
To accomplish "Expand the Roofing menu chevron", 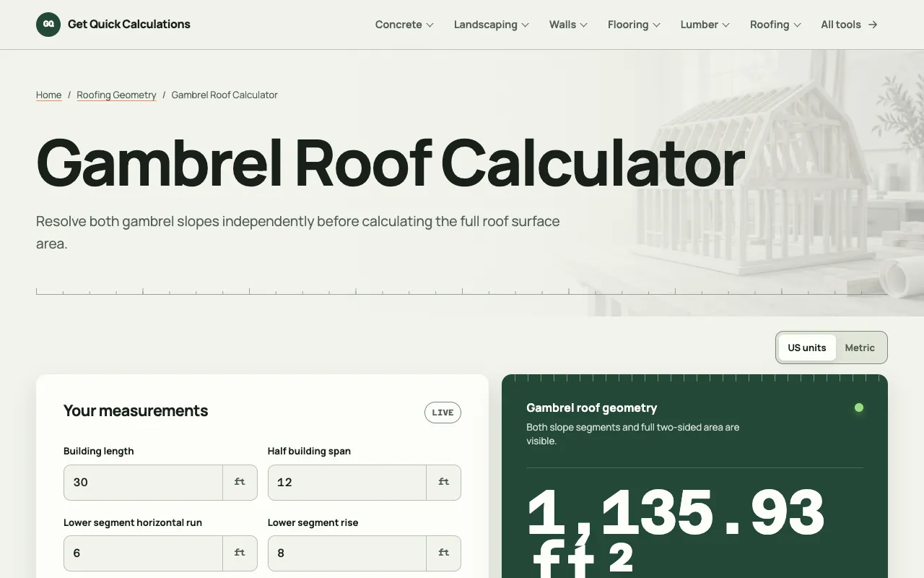I will (x=798, y=25).
